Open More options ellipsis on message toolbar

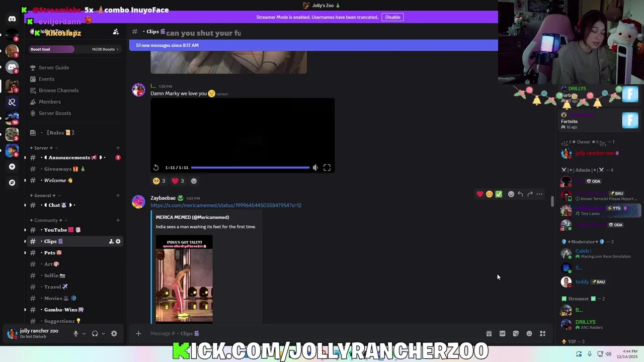click(x=539, y=194)
